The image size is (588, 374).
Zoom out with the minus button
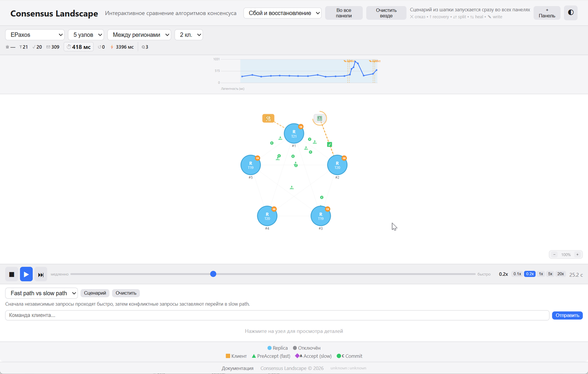tap(555, 254)
